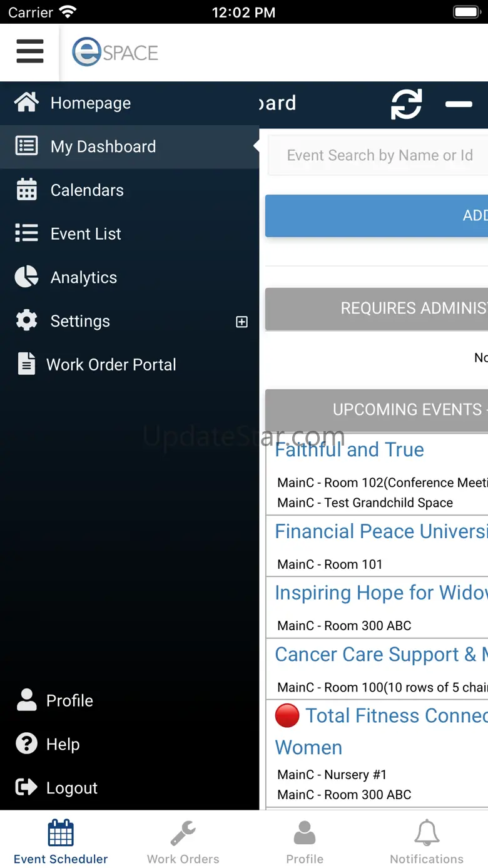Screen dimensions: 488x868
Task: Go to Event List menu item
Action: tap(130, 233)
